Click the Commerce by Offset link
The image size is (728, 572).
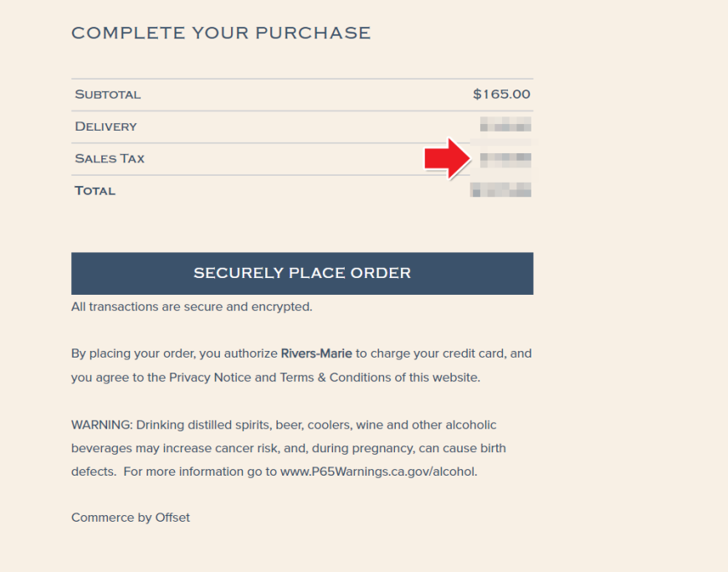(x=131, y=518)
